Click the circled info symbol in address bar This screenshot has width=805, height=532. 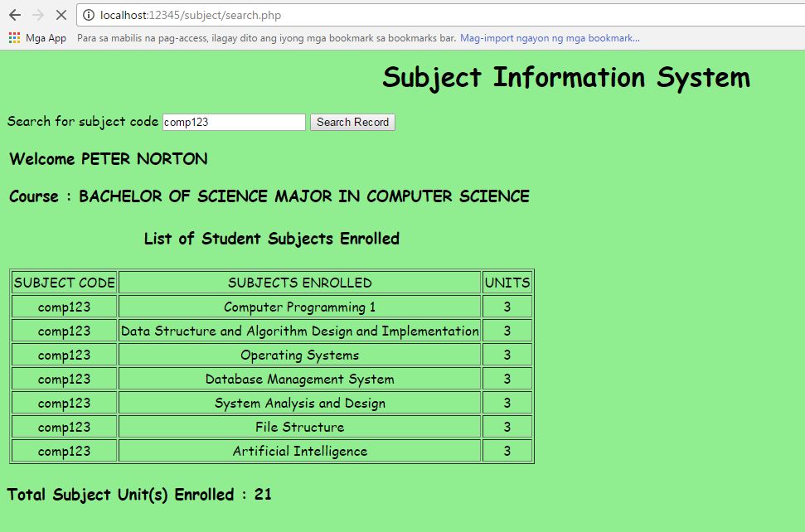tap(88, 15)
